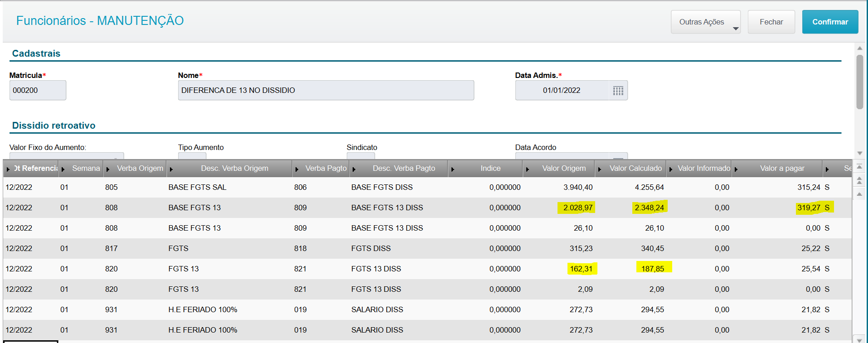Click the Nome input field
The width and height of the screenshot is (868, 343).
point(326,90)
